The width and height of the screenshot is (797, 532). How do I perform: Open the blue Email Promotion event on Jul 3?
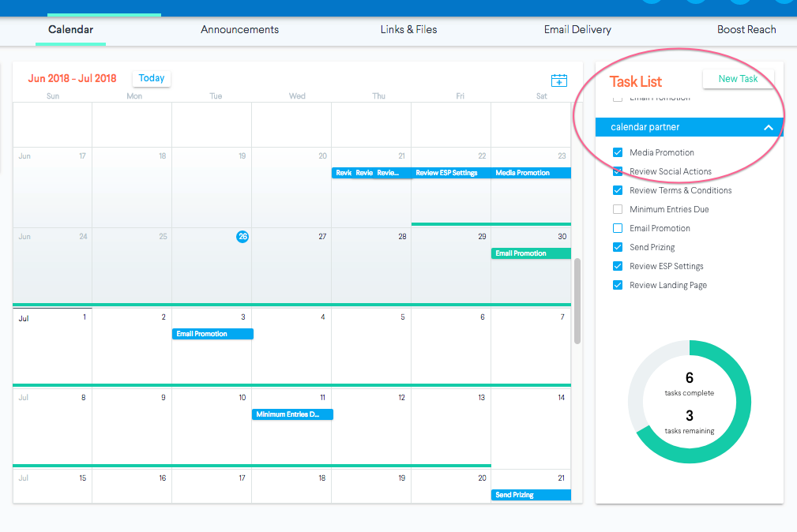pos(212,334)
